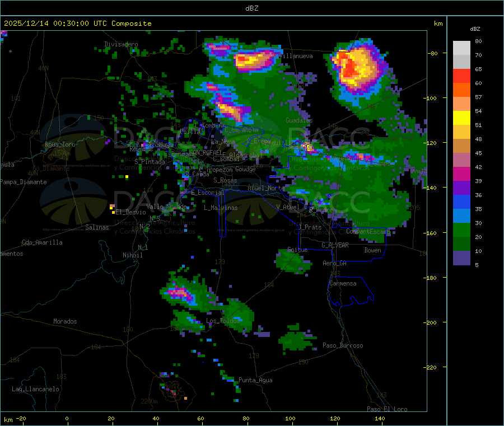504x426 pixels.
Task: Click the 'S_Pintada' place label
Action: 150,162
